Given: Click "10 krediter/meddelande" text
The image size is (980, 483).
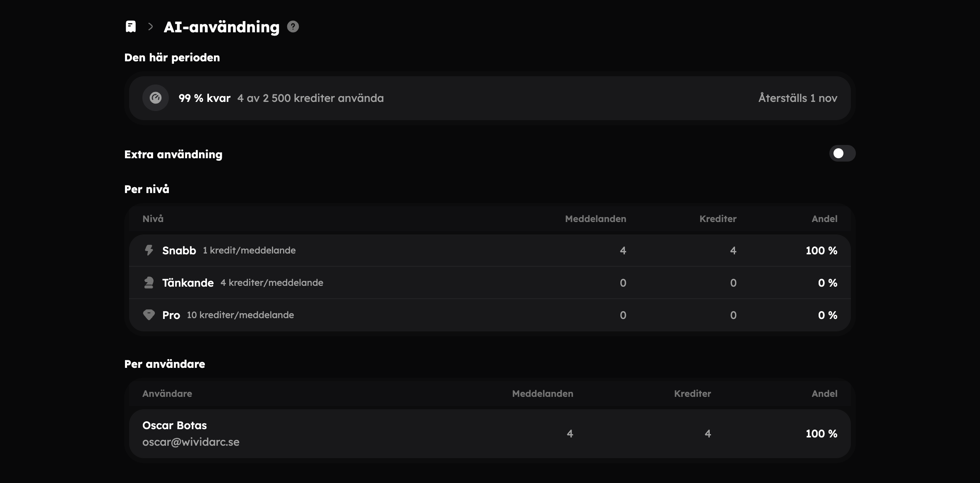Looking at the screenshot, I should pos(240,315).
